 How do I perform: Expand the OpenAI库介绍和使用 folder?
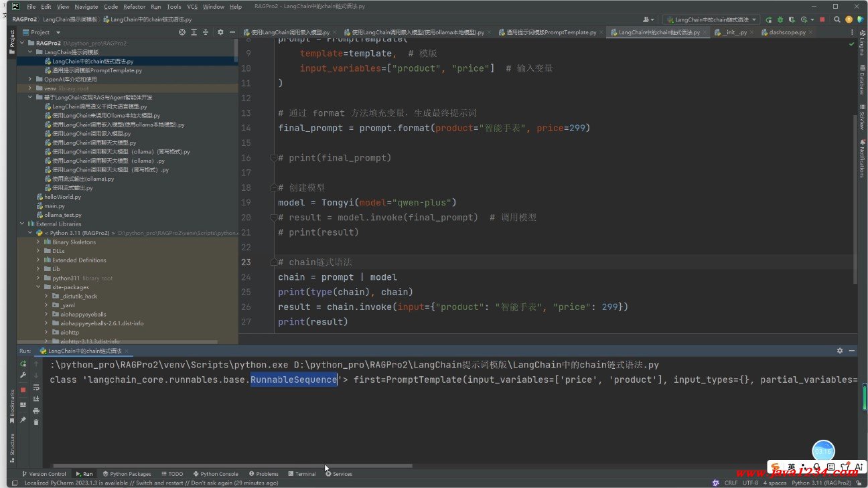[29, 79]
